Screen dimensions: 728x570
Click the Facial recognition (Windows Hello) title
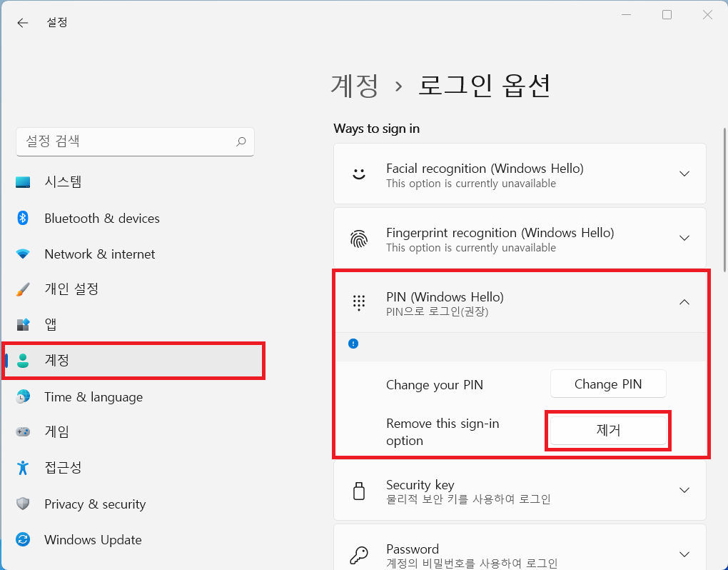coord(485,168)
